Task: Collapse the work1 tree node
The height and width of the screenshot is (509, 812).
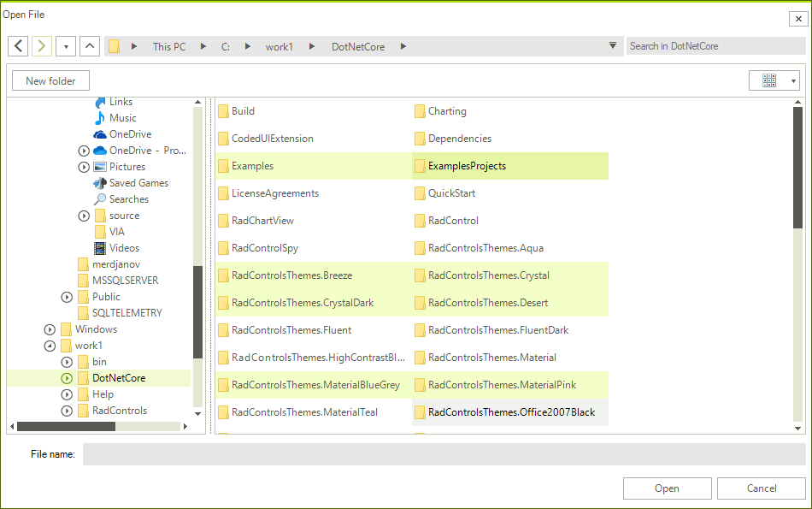Action: pos(50,345)
